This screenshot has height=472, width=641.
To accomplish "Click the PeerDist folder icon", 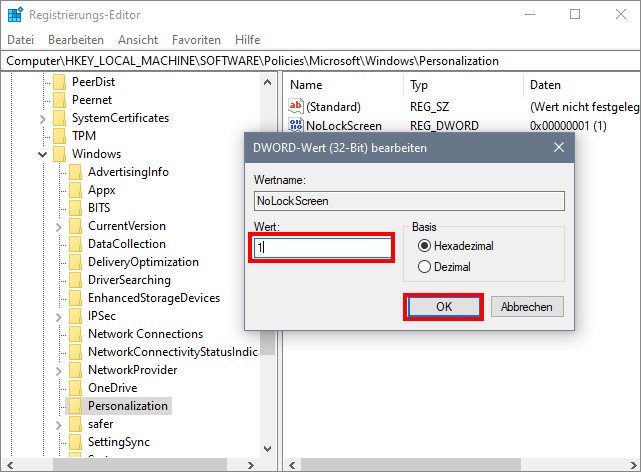I will [x=60, y=82].
